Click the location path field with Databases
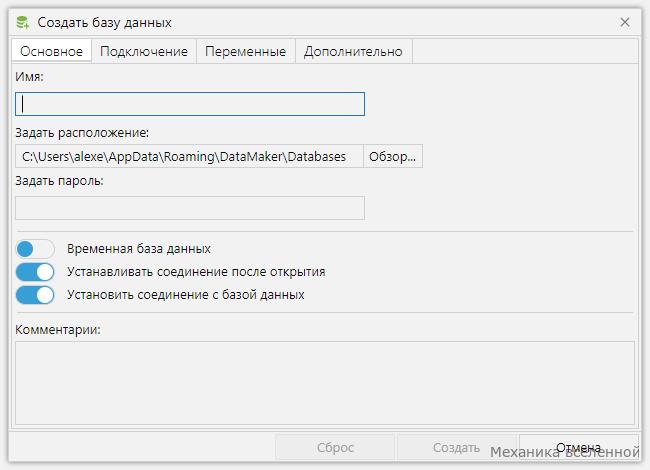This screenshot has height=470, width=650. coord(189,156)
